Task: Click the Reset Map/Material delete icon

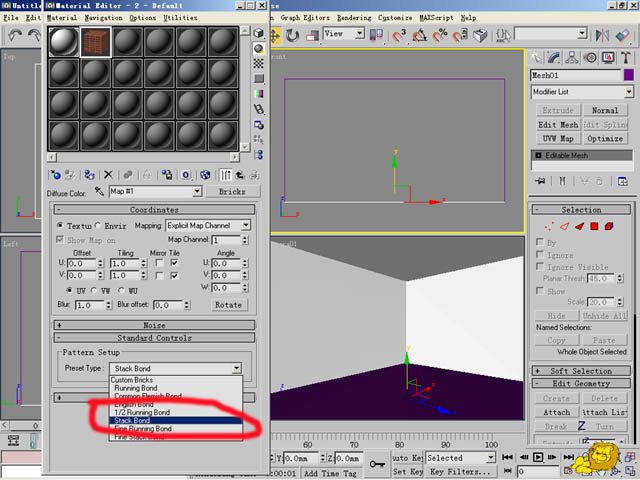Action: tap(108, 174)
